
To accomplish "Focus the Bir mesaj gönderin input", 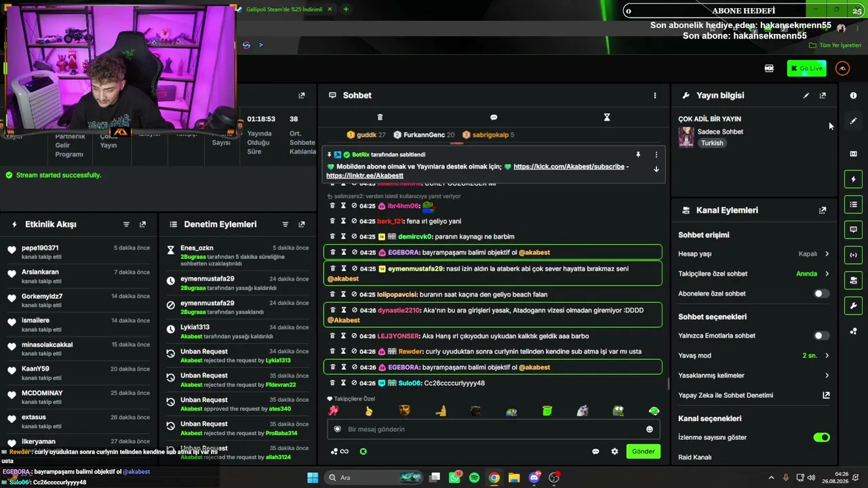I will click(494, 429).
